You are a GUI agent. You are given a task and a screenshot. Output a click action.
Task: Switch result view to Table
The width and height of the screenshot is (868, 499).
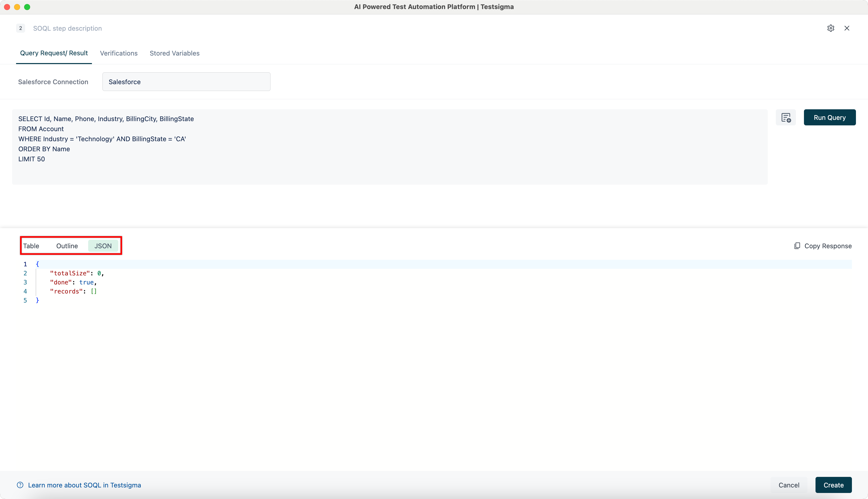tap(31, 246)
